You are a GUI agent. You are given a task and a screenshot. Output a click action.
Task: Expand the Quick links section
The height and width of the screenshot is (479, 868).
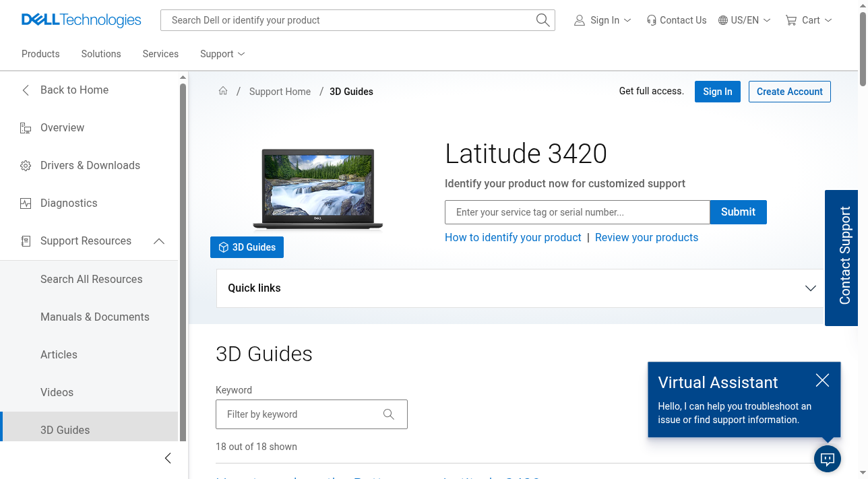coord(811,288)
